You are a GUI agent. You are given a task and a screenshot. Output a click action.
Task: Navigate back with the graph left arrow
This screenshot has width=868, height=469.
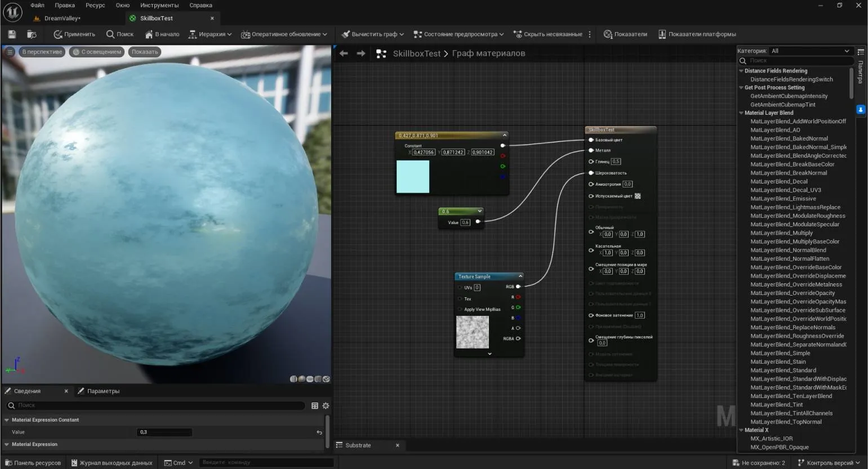[x=344, y=53]
